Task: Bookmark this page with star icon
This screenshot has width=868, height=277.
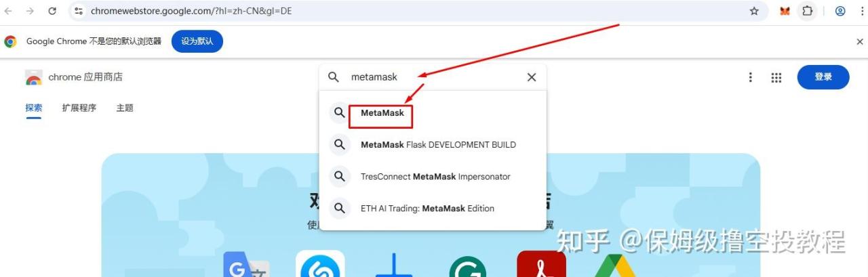Action: [x=754, y=11]
